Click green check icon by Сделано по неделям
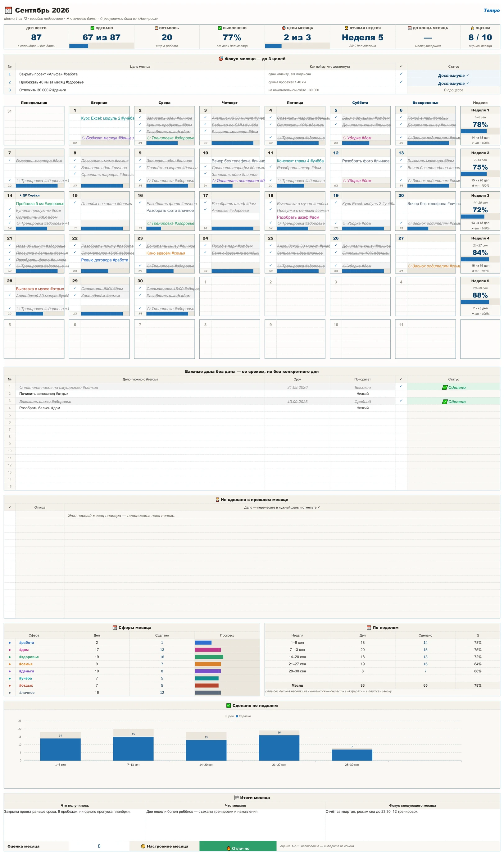Viewport: 504px width, 855px height. click(229, 706)
